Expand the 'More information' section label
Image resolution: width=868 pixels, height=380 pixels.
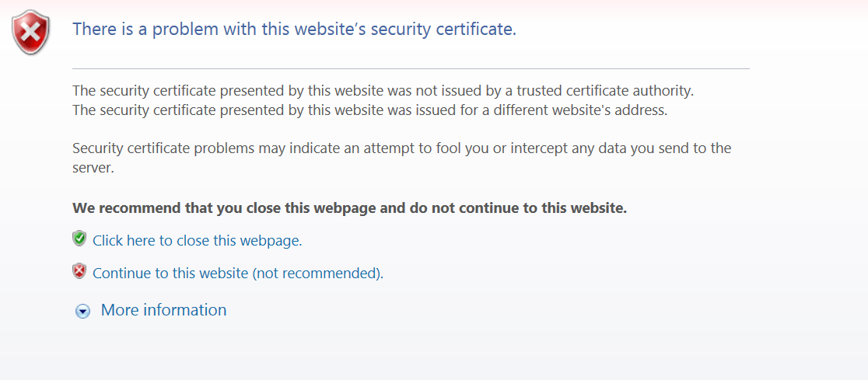point(163,310)
